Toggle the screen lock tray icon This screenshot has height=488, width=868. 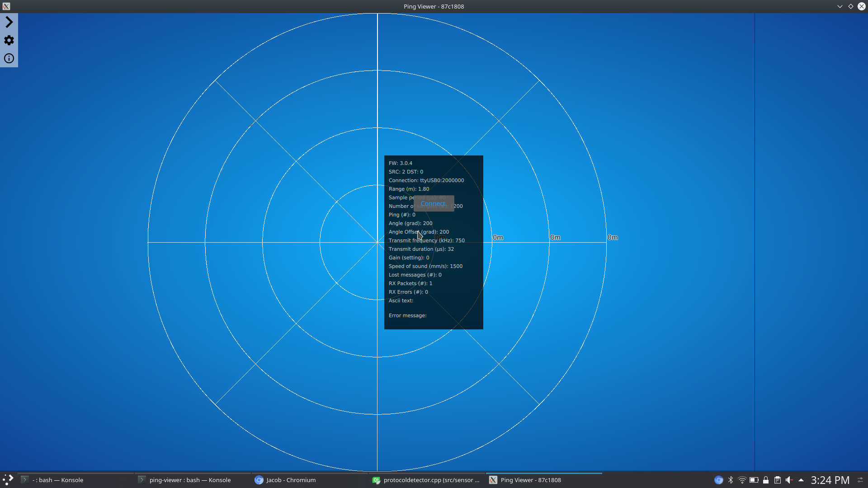click(766, 480)
